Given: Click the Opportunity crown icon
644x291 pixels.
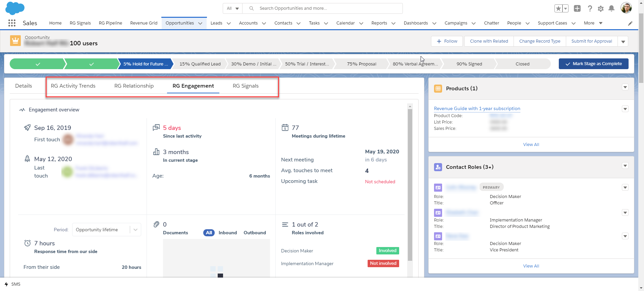Looking at the screenshot, I should click(x=15, y=41).
